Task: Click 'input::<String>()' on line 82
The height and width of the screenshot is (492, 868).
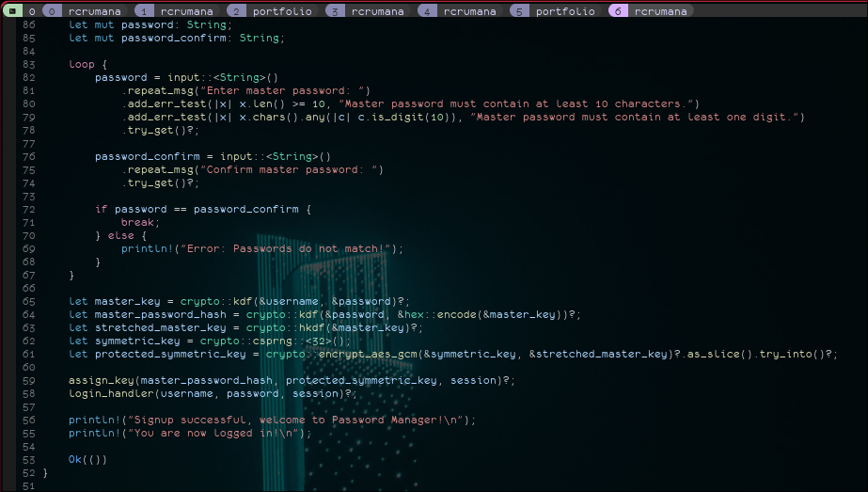Action: tap(223, 77)
